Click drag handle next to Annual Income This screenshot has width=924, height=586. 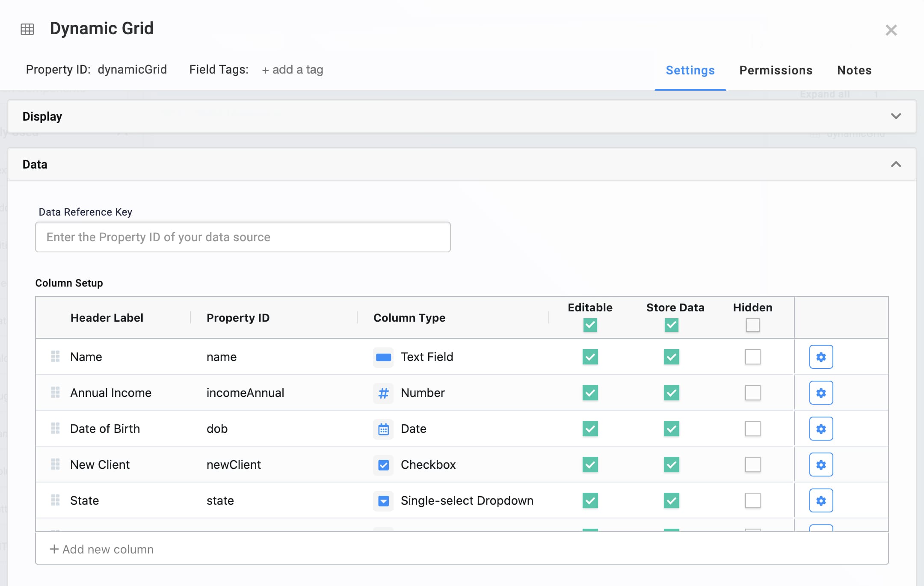pyautogui.click(x=55, y=392)
